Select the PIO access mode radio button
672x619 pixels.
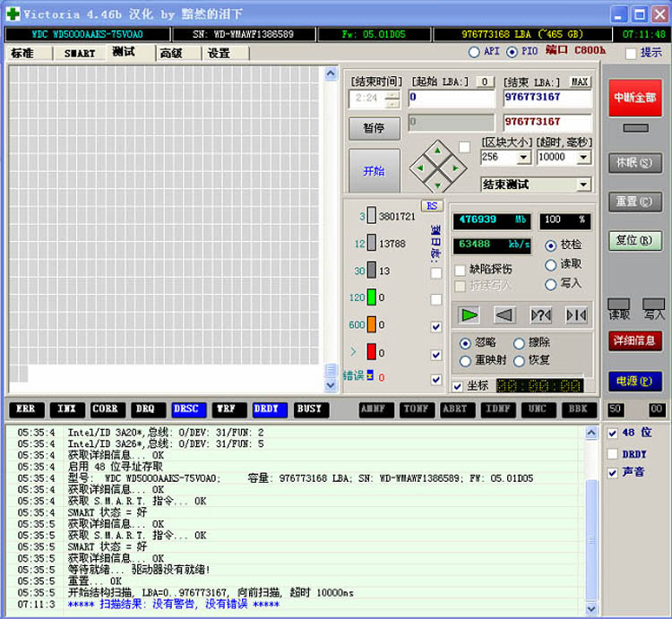point(512,52)
